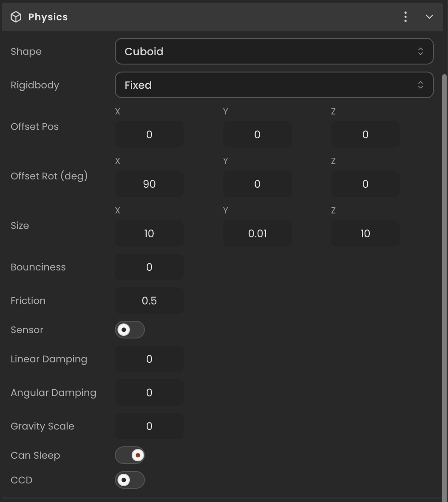Click the panel's vertical scrollbar
The width and height of the screenshot is (448, 502).
pos(444,285)
